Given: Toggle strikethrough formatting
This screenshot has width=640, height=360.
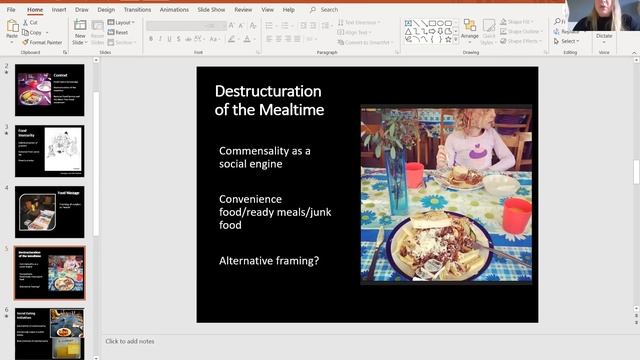Looking at the screenshot, I should pyautogui.click(x=188, y=39).
